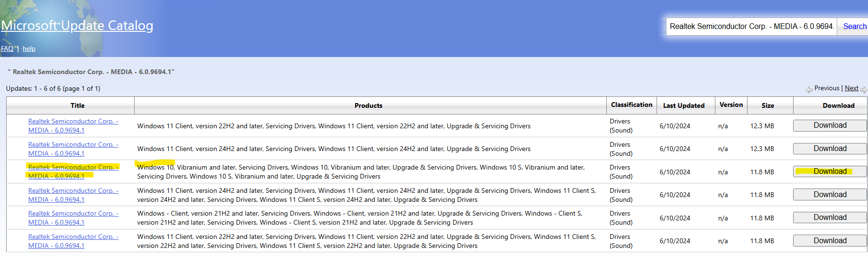Click the Search button
The image size is (868, 256).
click(854, 27)
